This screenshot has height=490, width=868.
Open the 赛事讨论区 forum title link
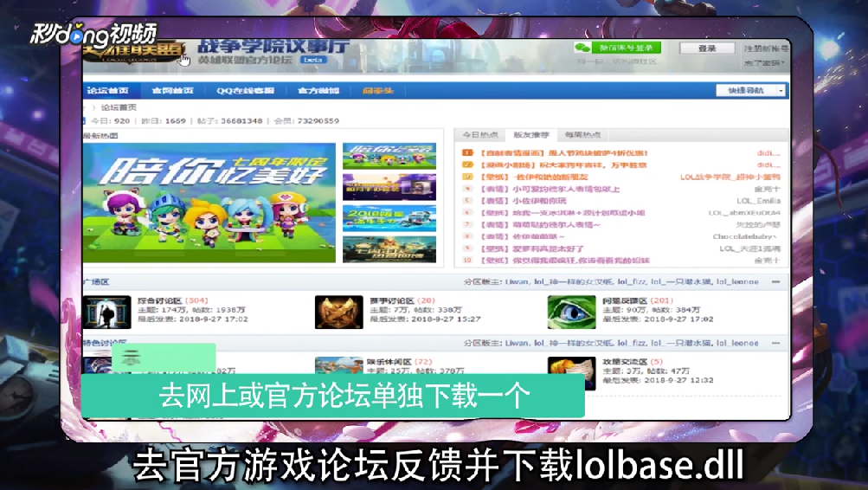[393, 300]
